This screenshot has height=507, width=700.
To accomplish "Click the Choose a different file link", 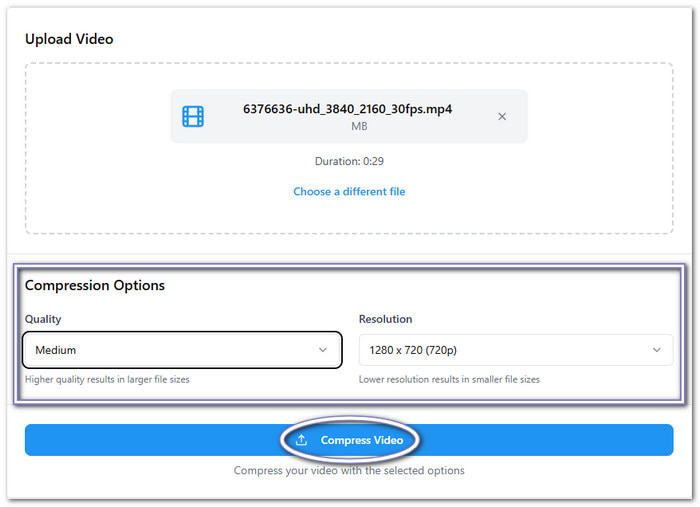I will 349,191.
